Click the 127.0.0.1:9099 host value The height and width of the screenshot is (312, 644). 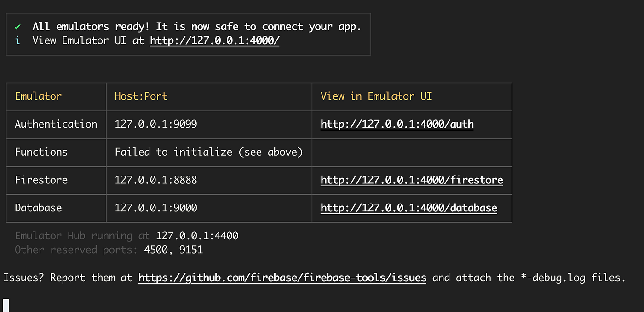pos(156,124)
